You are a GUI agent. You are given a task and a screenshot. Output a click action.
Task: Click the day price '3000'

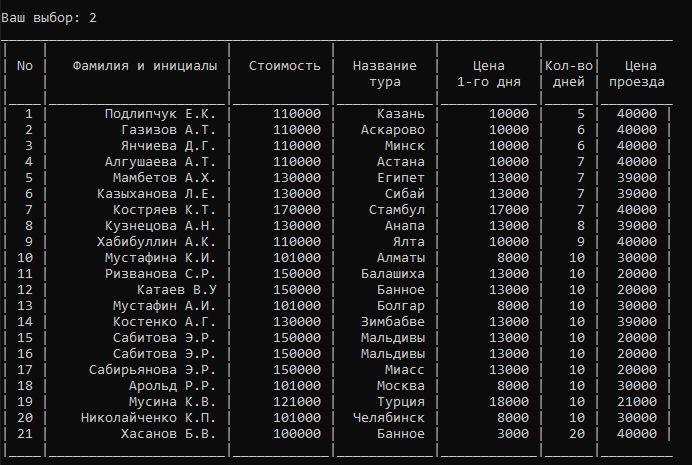tap(513, 434)
